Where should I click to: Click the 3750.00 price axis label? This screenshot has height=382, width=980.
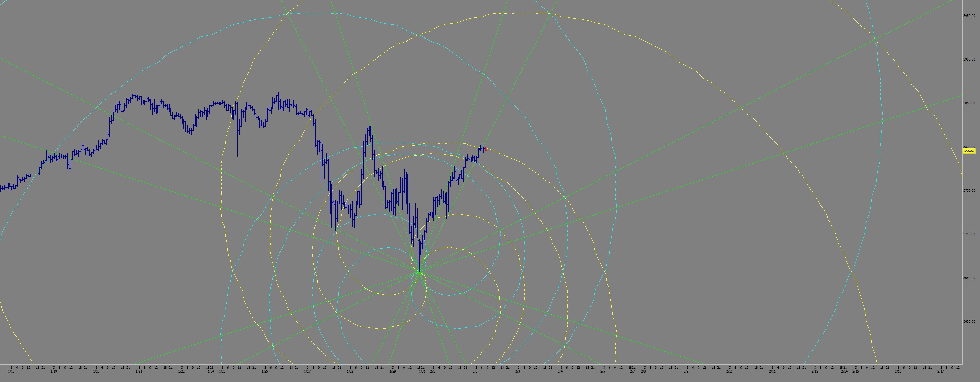pyautogui.click(x=969, y=190)
